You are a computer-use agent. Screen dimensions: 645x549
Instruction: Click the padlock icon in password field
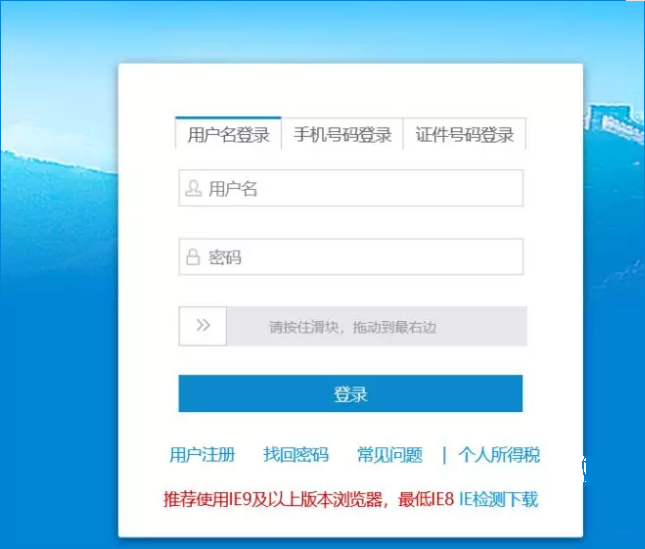tap(193, 257)
